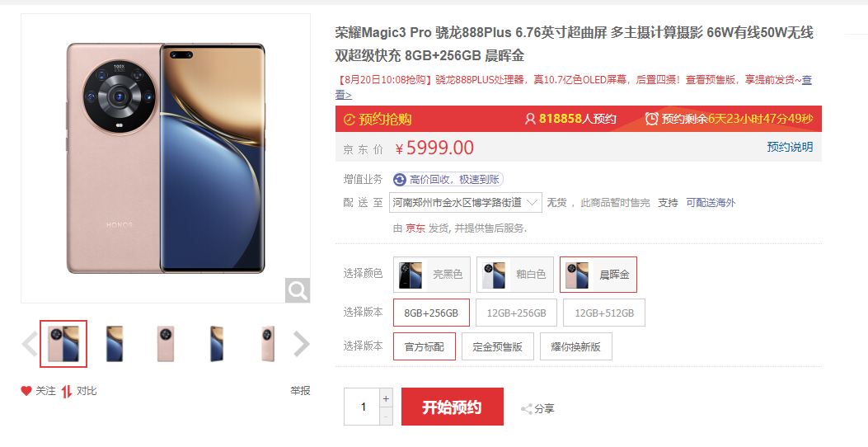Click the 分享 share icon

(x=527, y=409)
